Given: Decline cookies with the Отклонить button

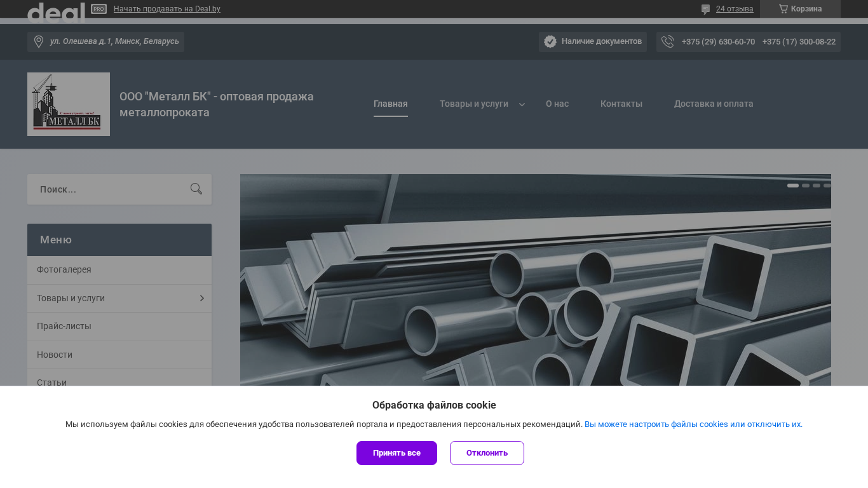Looking at the screenshot, I should coord(487,453).
